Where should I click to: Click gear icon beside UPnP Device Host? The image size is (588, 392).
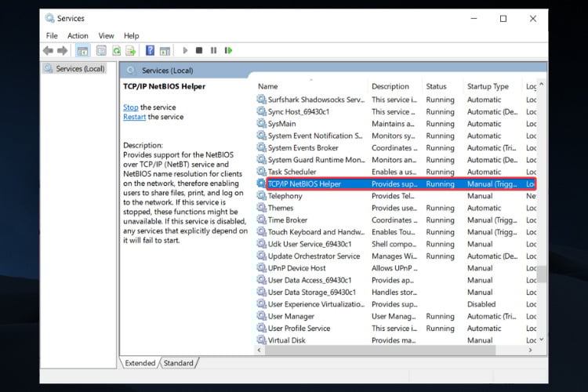click(x=261, y=268)
